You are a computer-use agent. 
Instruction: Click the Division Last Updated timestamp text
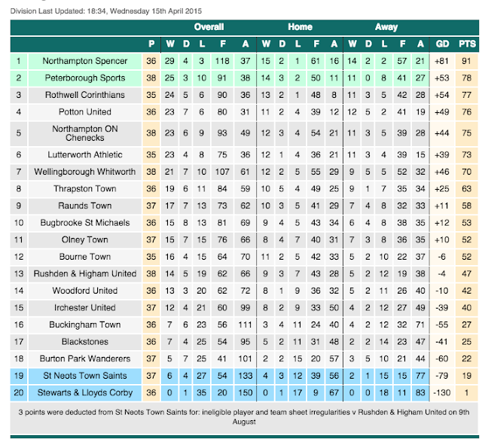[106, 11]
